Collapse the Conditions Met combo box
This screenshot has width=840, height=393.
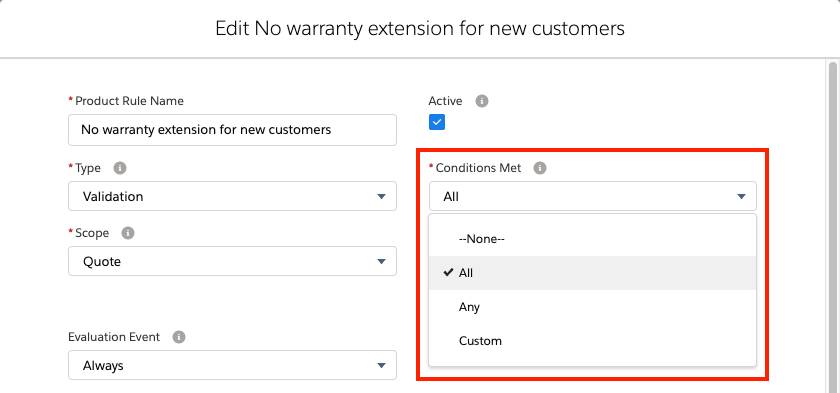click(592, 196)
